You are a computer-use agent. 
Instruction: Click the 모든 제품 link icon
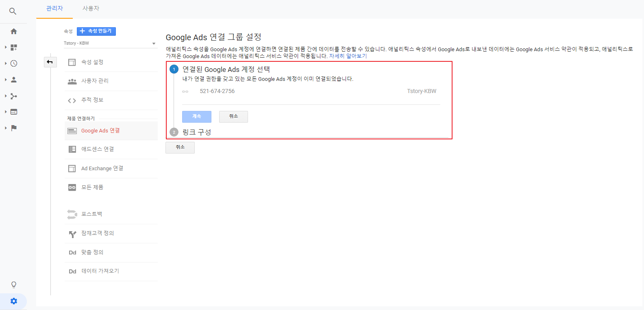tap(72, 187)
